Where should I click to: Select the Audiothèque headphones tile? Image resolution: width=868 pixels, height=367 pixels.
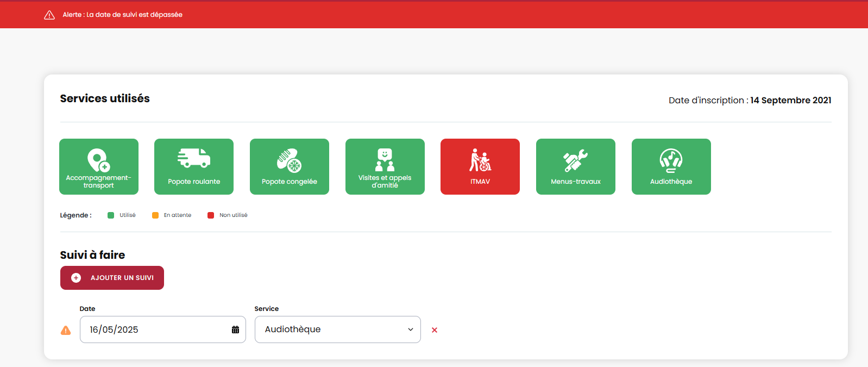tap(671, 166)
